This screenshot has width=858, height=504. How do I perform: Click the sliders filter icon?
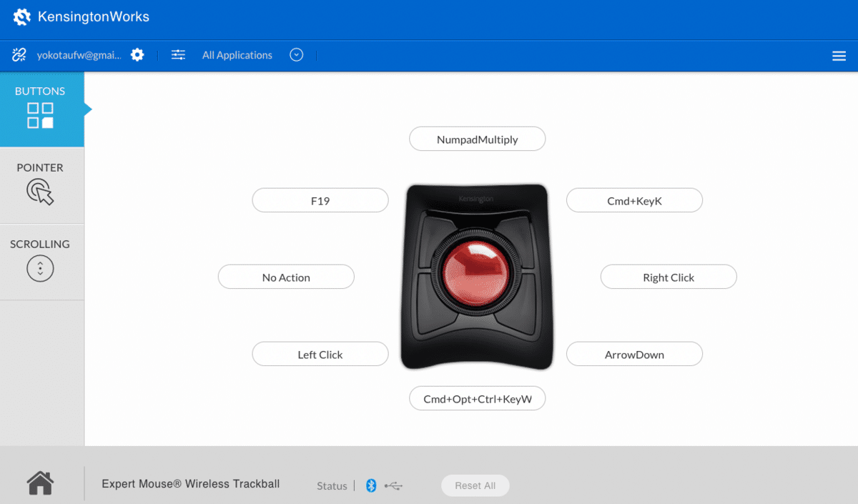(x=178, y=55)
